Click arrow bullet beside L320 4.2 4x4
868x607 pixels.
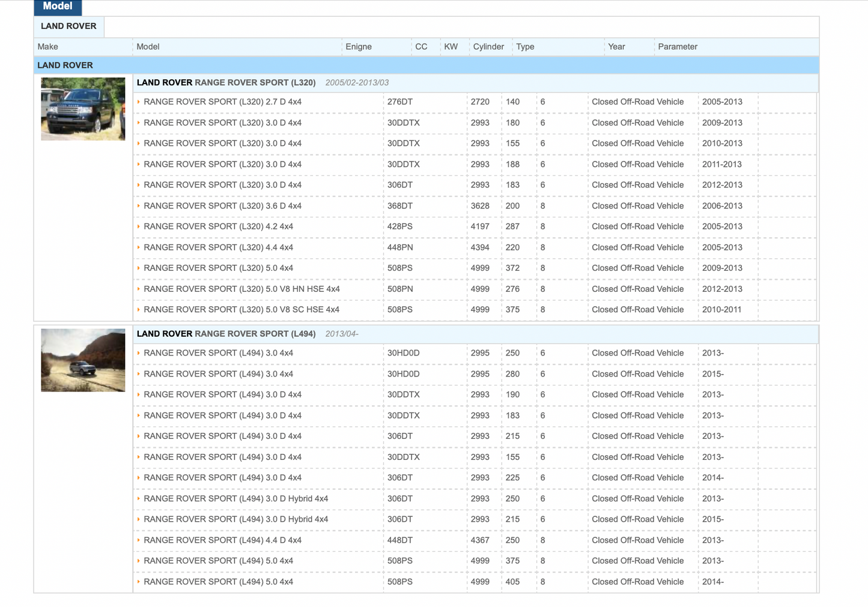click(139, 227)
